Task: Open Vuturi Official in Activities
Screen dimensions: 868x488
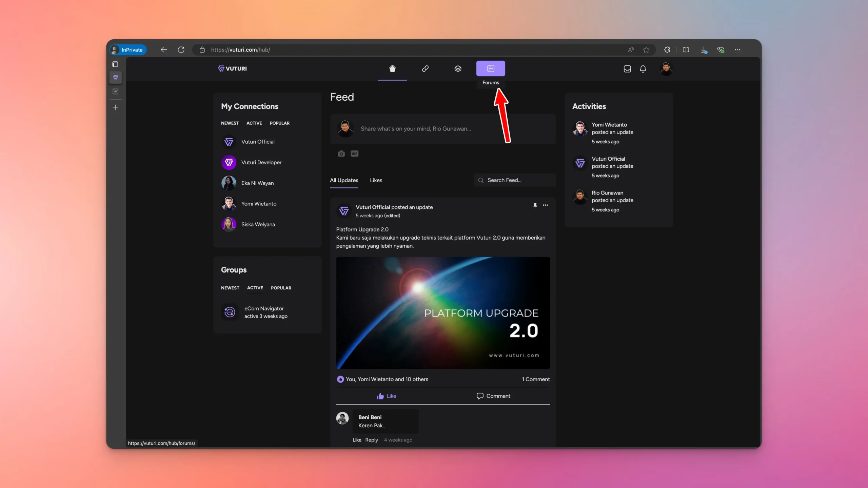Action: [x=608, y=159]
